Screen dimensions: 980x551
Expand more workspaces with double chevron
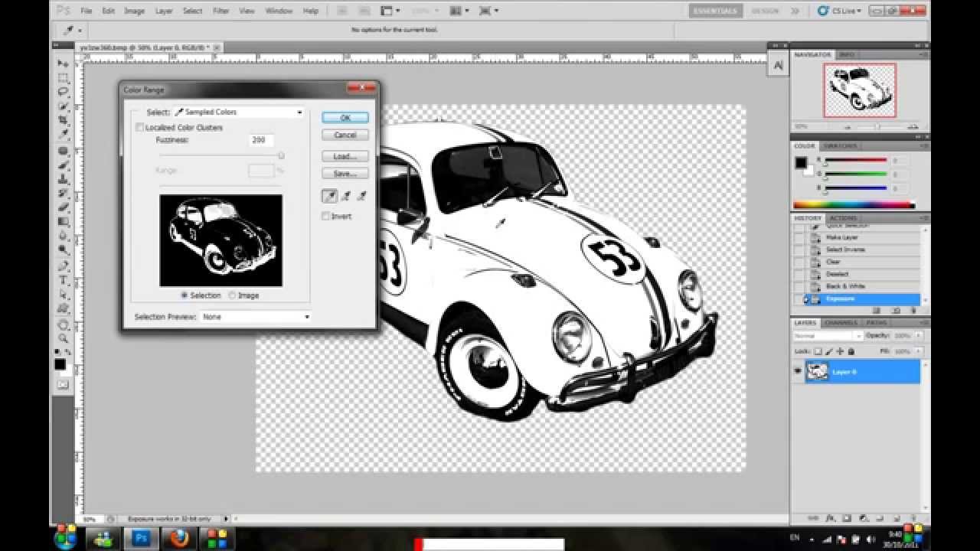point(795,11)
